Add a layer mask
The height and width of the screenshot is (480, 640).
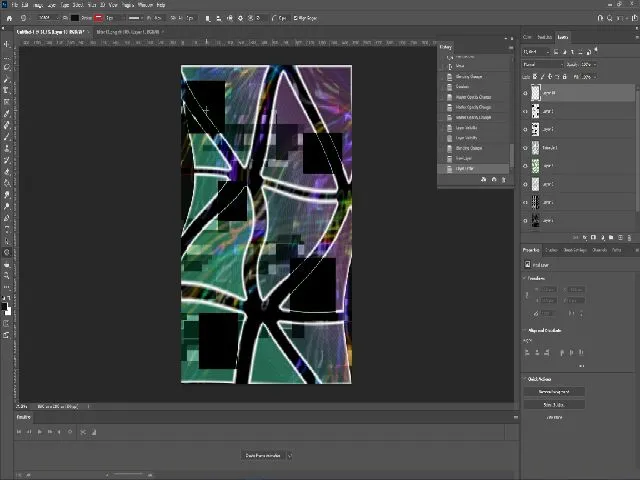tap(593, 238)
